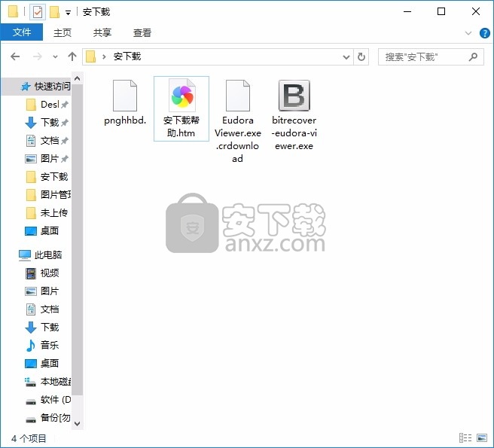Open 图片 under 此电脑
Screen dimensions: 494x448
tap(42, 291)
